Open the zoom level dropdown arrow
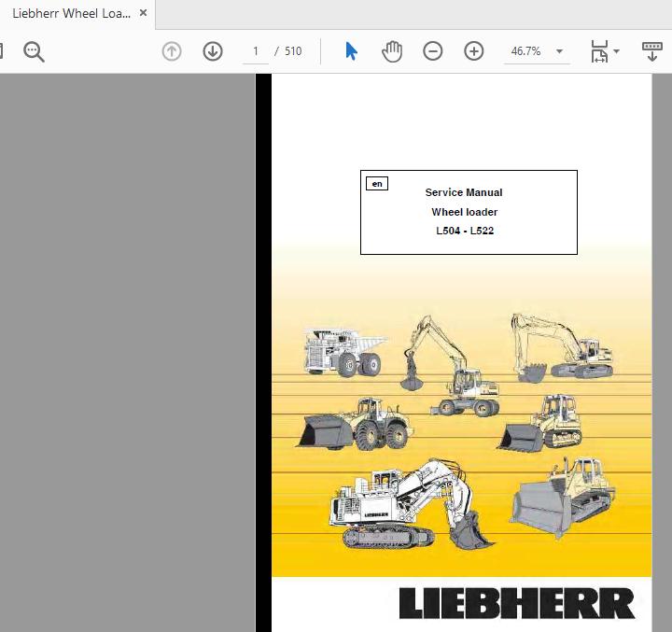The image size is (672, 632). coord(560,51)
